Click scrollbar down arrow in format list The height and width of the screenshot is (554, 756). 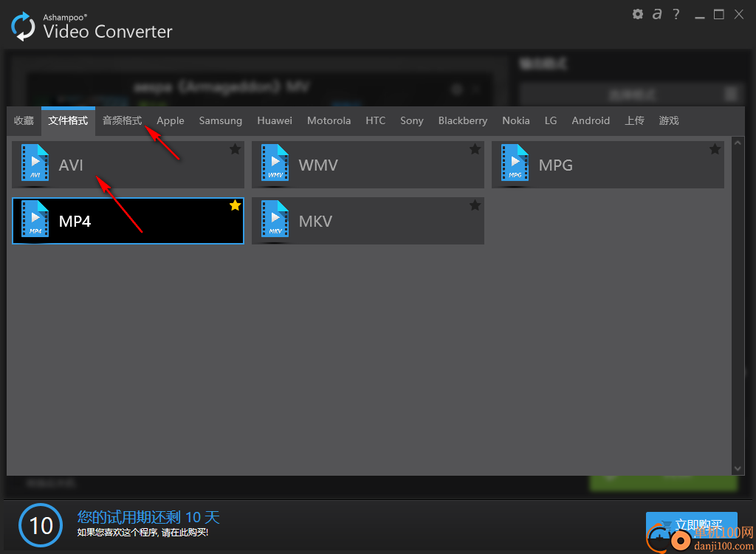click(x=738, y=468)
